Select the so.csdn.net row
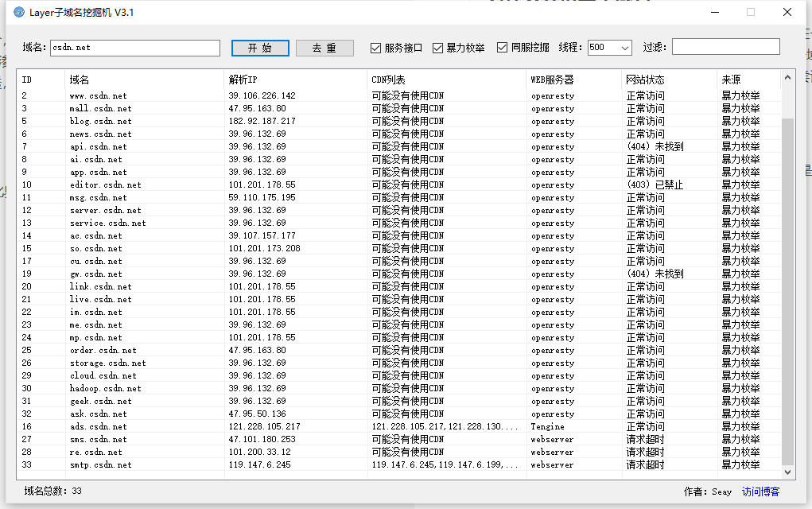812x509 pixels. [398, 249]
